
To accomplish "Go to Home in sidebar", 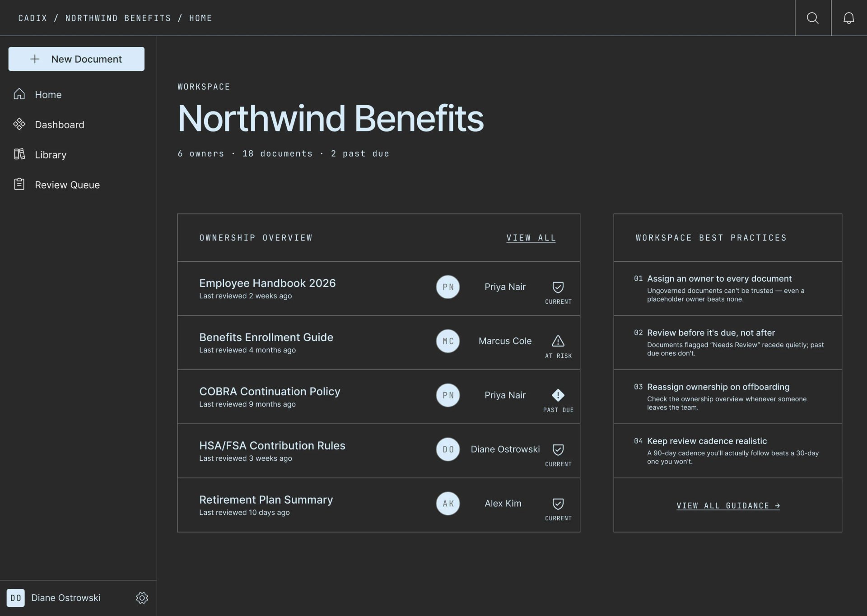I will pyautogui.click(x=48, y=94).
